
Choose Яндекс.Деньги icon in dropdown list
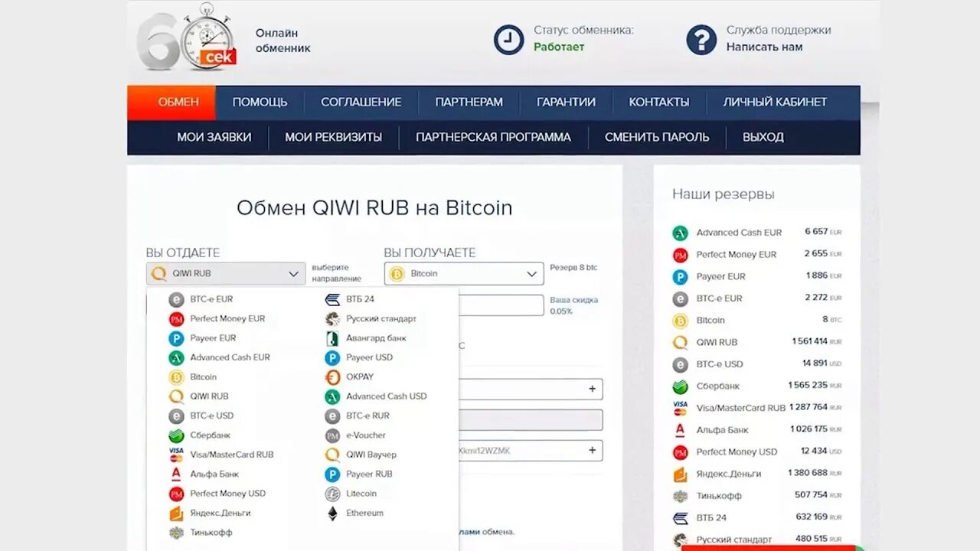pos(176,514)
